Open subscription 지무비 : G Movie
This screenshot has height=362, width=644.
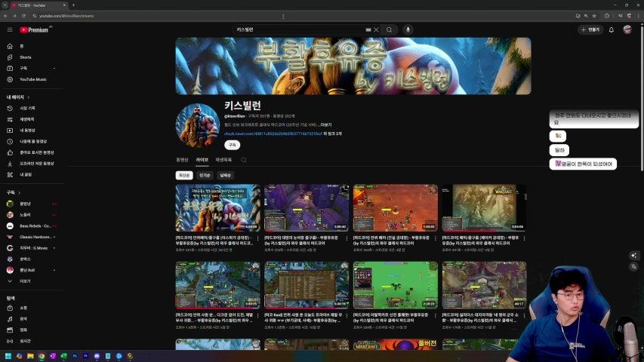[x=33, y=248]
